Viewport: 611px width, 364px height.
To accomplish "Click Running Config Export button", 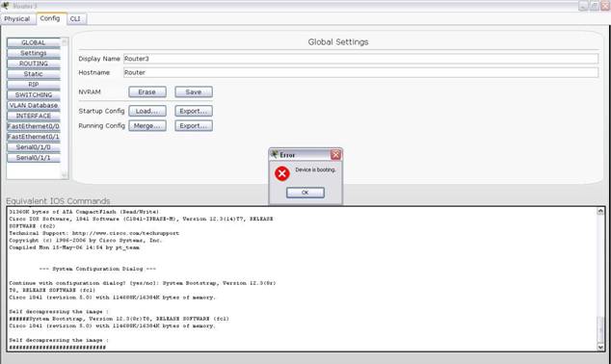I will [x=194, y=126].
